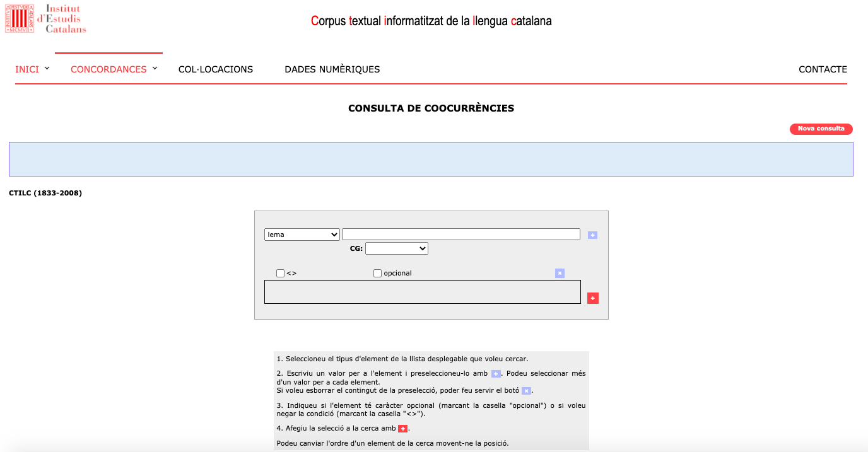Check the <> negation checkbox
868x452 pixels.
[x=280, y=272]
